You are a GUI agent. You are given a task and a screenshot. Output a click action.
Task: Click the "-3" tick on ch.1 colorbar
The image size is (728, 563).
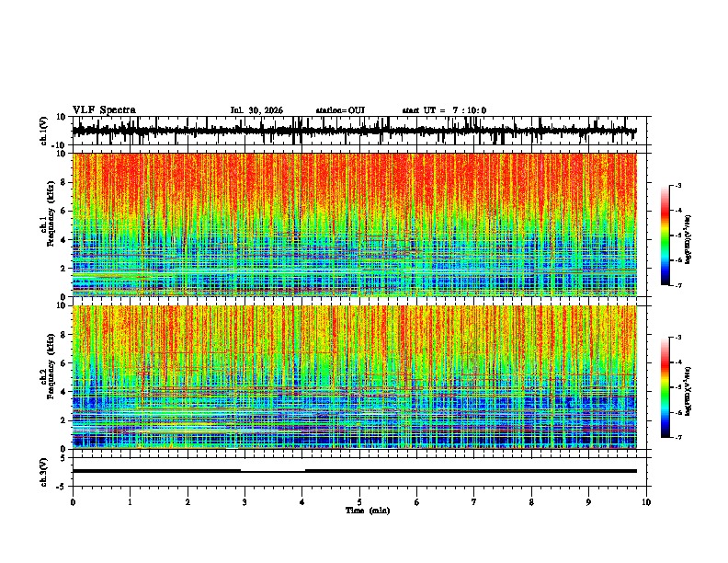tap(677, 185)
